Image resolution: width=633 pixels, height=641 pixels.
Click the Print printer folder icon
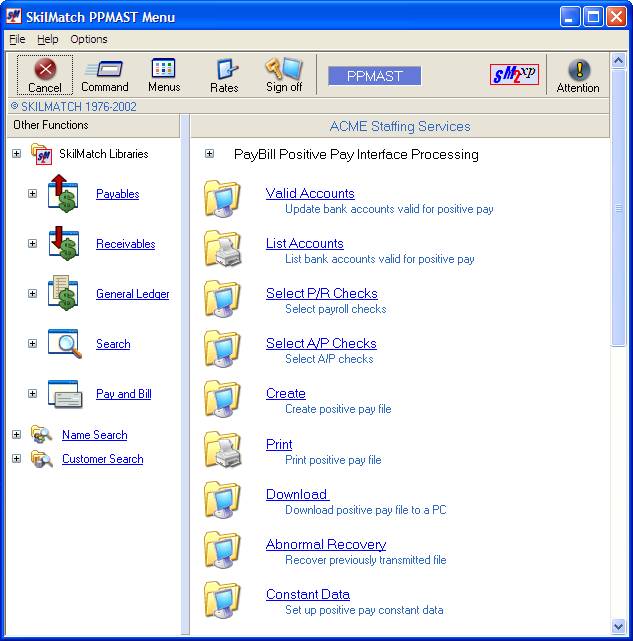tap(222, 449)
